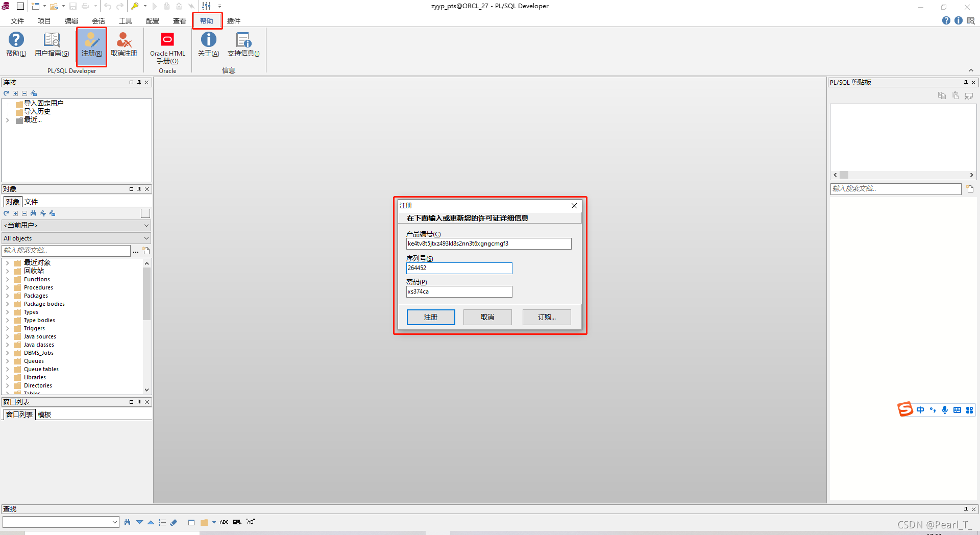Click the 订购... button in the dialog

[547, 317]
